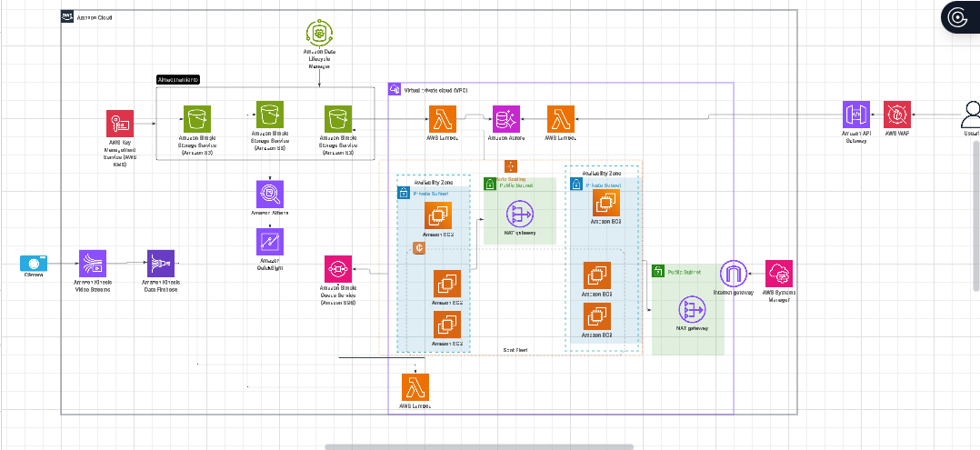Click the Virtual private cloud (VPC) icon
980x450 pixels.
[x=395, y=89]
